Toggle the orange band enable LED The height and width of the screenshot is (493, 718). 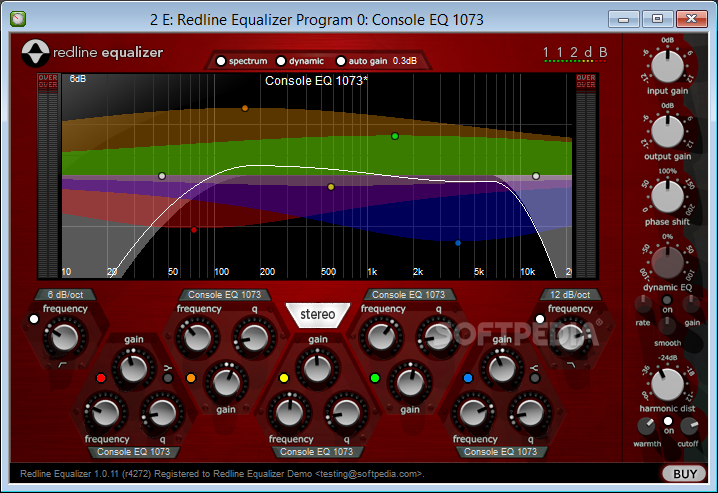coord(191,378)
